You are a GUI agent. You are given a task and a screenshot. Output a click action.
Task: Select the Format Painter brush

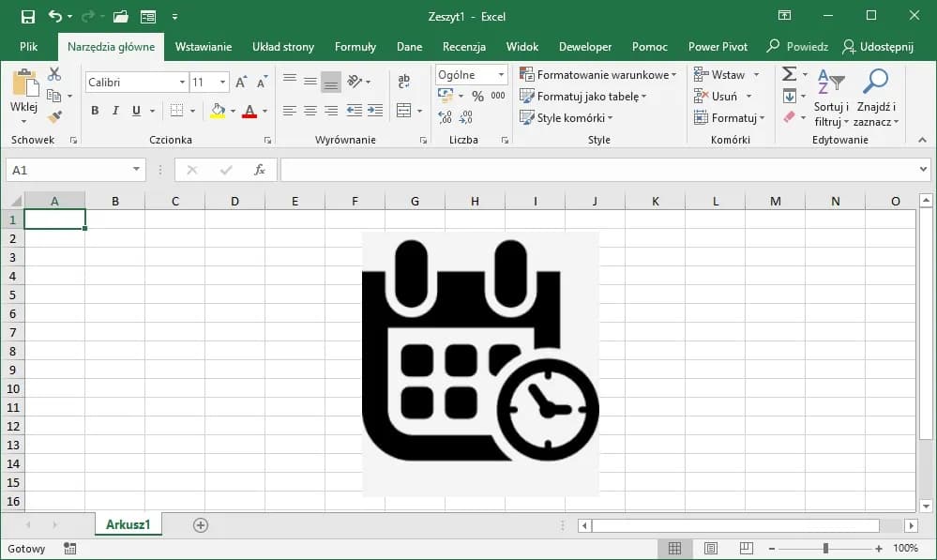[54, 117]
